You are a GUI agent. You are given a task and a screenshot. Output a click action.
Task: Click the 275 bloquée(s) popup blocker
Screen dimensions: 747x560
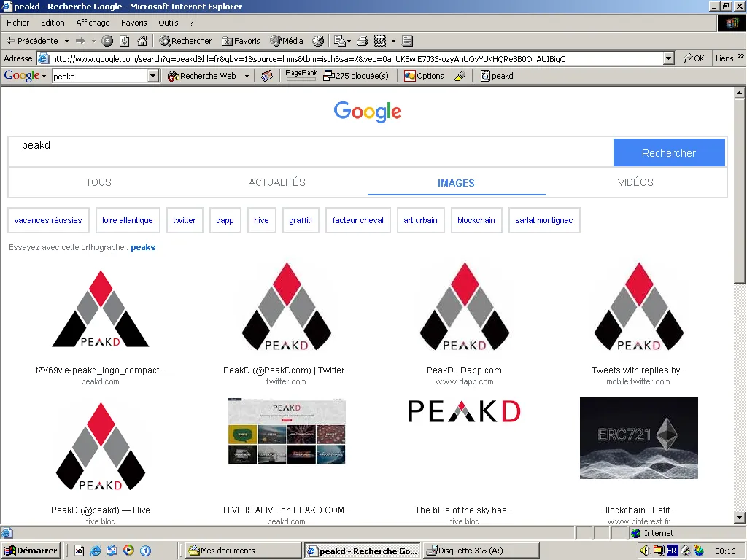tap(356, 76)
